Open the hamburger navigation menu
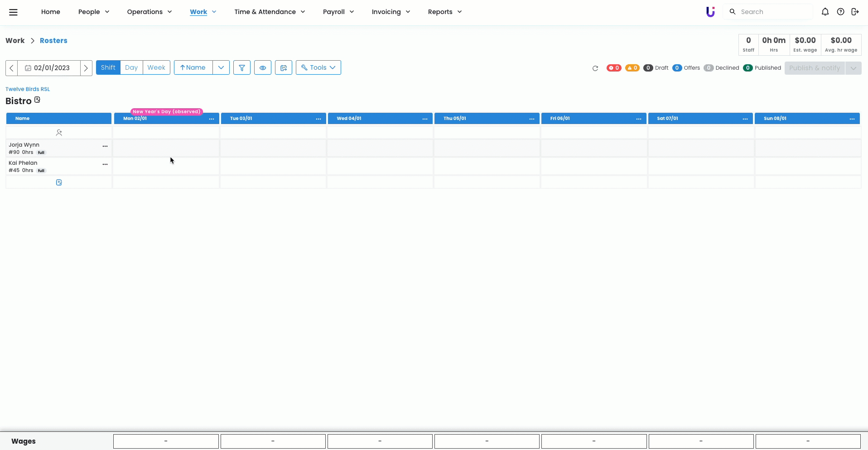868x450 pixels. 13,12
